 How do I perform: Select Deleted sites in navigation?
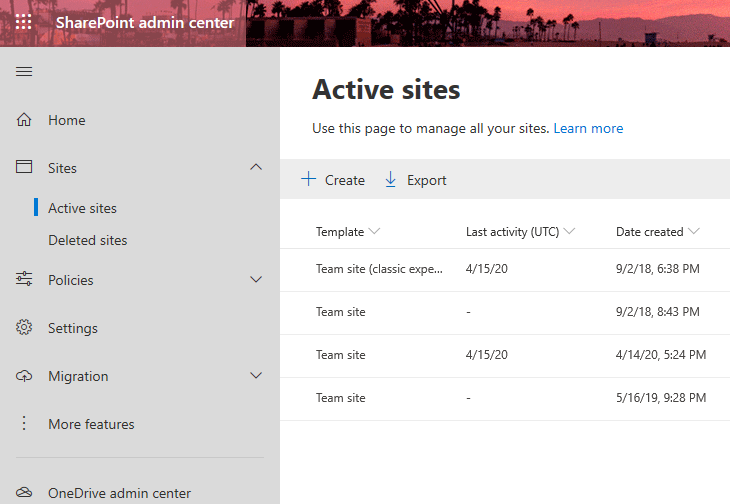pyautogui.click(x=88, y=240)
